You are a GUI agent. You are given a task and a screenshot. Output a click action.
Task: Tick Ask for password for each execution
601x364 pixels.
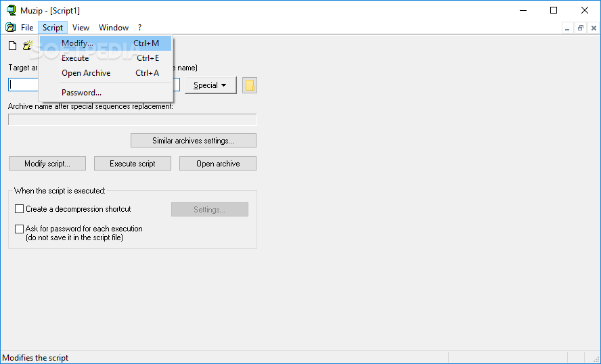(x=19, y=229)
